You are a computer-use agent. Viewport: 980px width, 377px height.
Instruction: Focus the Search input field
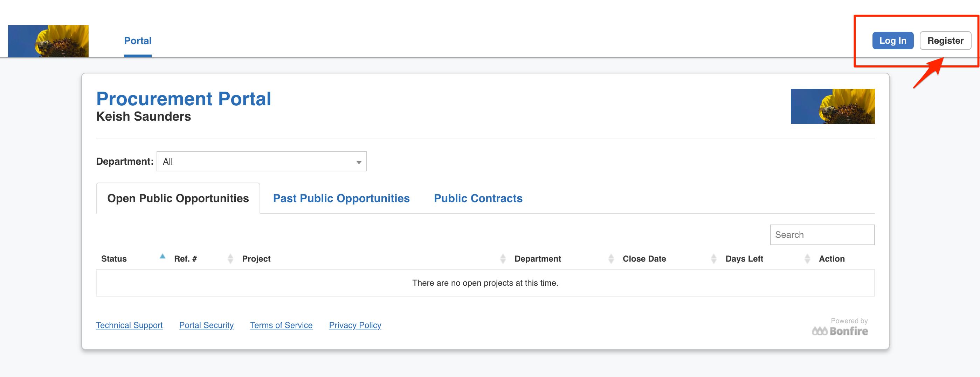point(822,235)
